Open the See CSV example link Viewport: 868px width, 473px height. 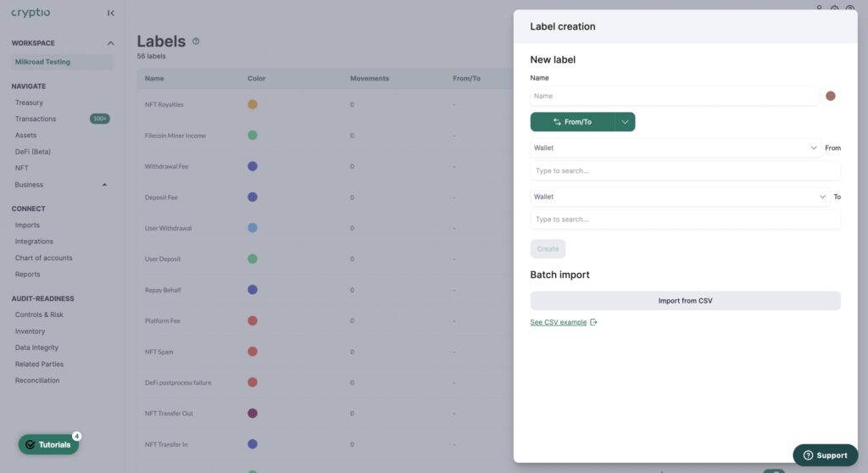click(558, 322)
